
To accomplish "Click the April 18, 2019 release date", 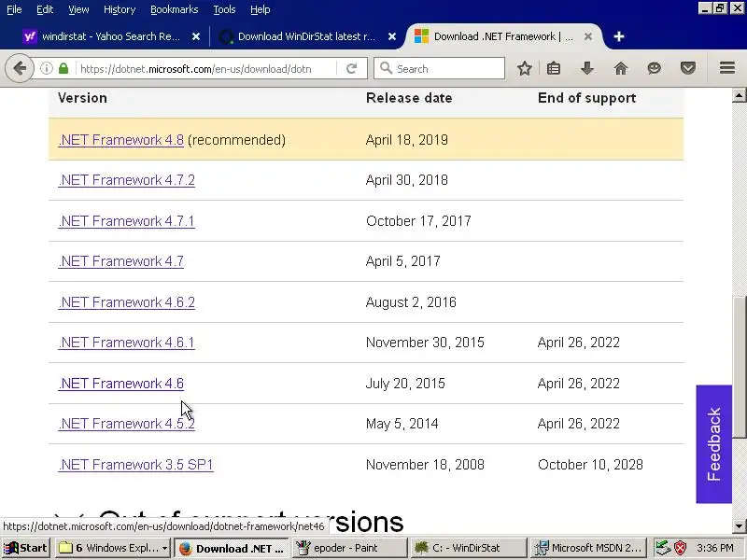I will coord(407,140).
